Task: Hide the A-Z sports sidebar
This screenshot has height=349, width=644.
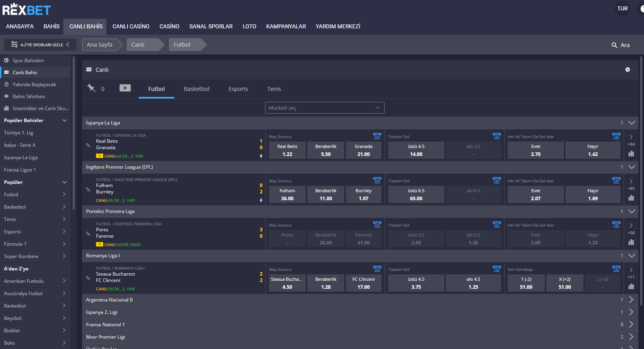Action: (40, 45)
